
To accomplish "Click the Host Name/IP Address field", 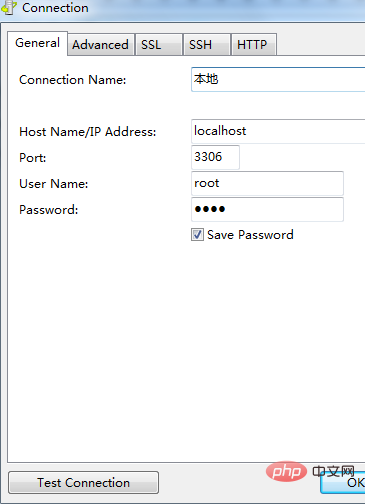I will coord(278,131).
